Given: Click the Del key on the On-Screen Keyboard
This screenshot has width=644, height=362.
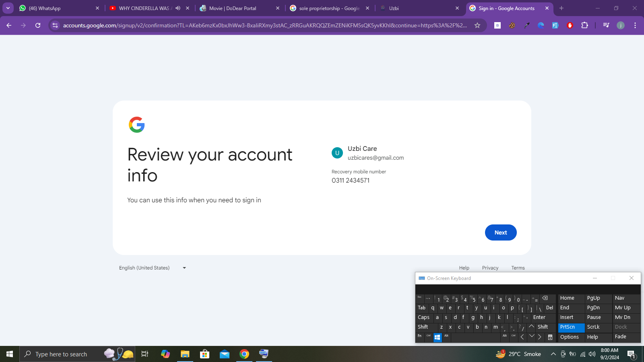Looking at the screenshot, I should (x=550, y=308).
